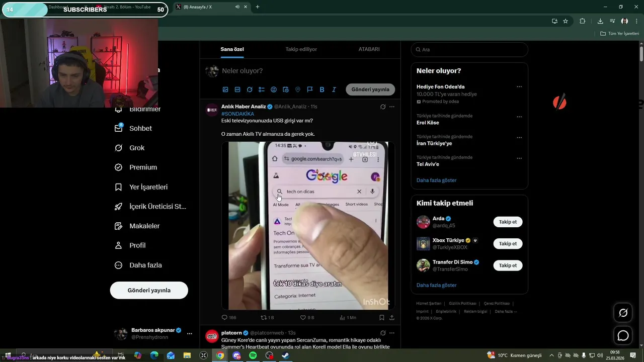Open more options on Anlık Haber Analiz post
The width and height of the screenshot is (644, 362).
point(392,107)
